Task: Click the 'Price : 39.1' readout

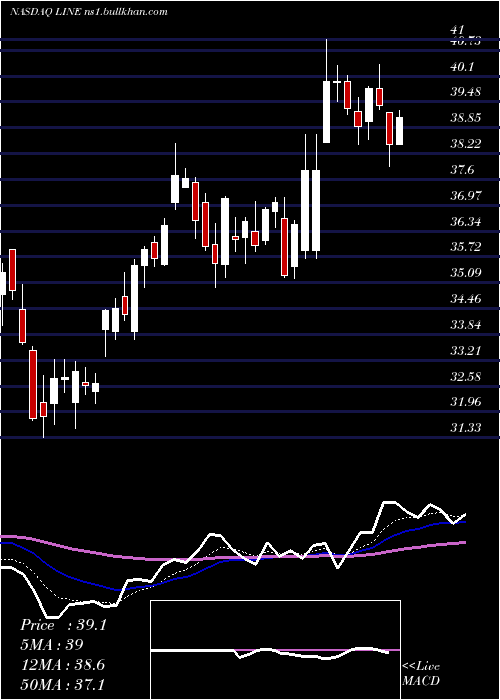Action: click(x=63, y=625)
